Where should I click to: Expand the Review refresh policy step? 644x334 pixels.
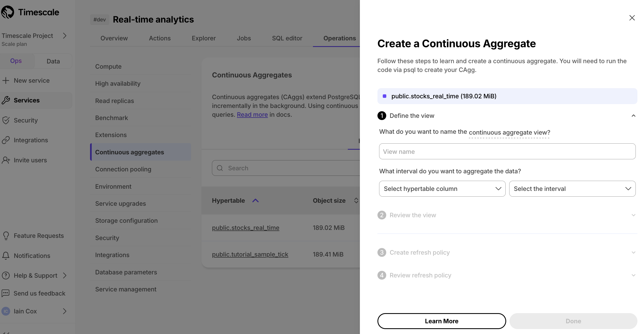[x=634, y=275]
